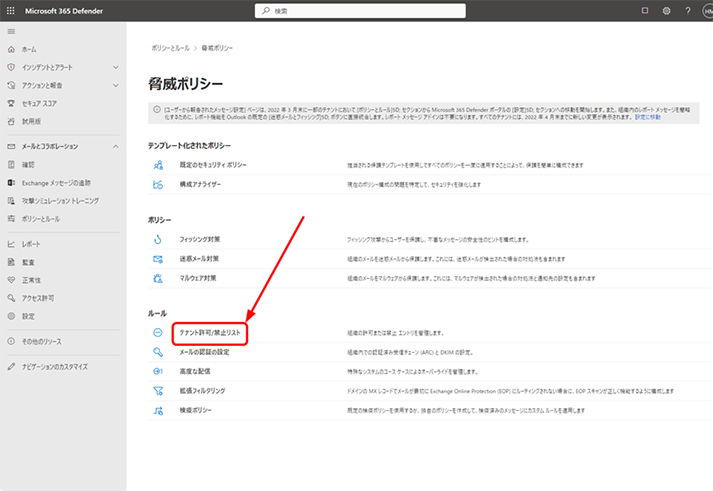Click the フィッシング対策 hook icon
Image resolution: width=713 pixels, height=491 pixels.
pyautogui.click(x=158, y=239)
